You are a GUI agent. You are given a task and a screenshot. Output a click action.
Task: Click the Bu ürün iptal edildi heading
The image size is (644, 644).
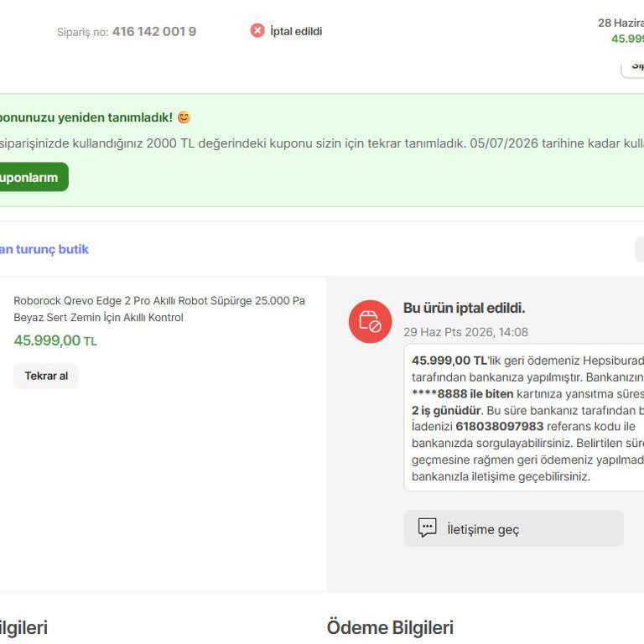(x=464, y=308)
